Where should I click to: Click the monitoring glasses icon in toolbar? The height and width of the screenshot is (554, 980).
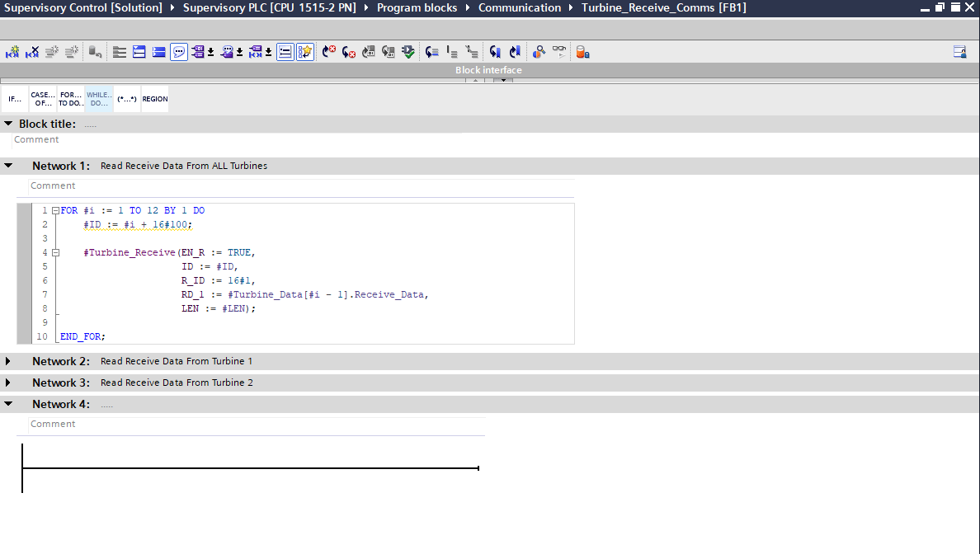click(x=559, y=52)
